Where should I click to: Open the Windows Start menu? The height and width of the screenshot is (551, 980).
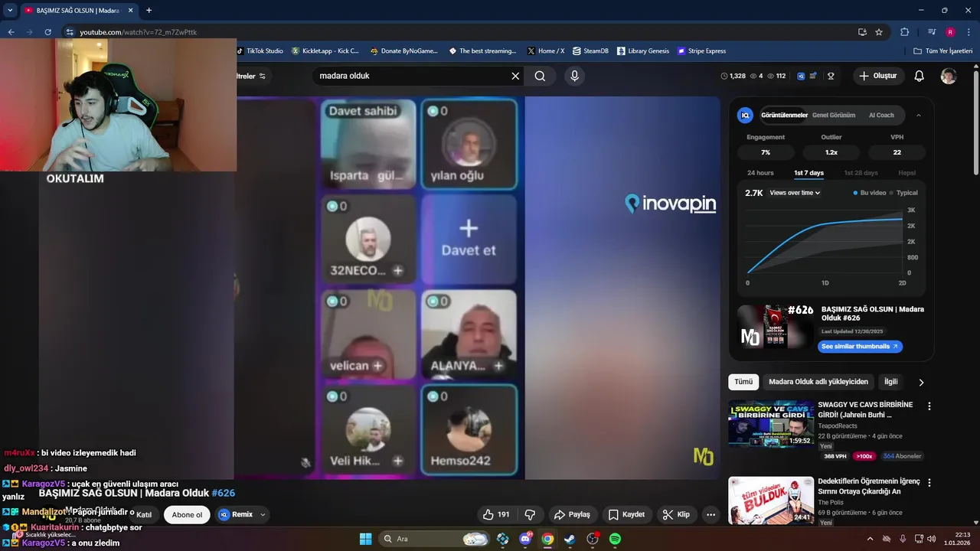(365, 539)
